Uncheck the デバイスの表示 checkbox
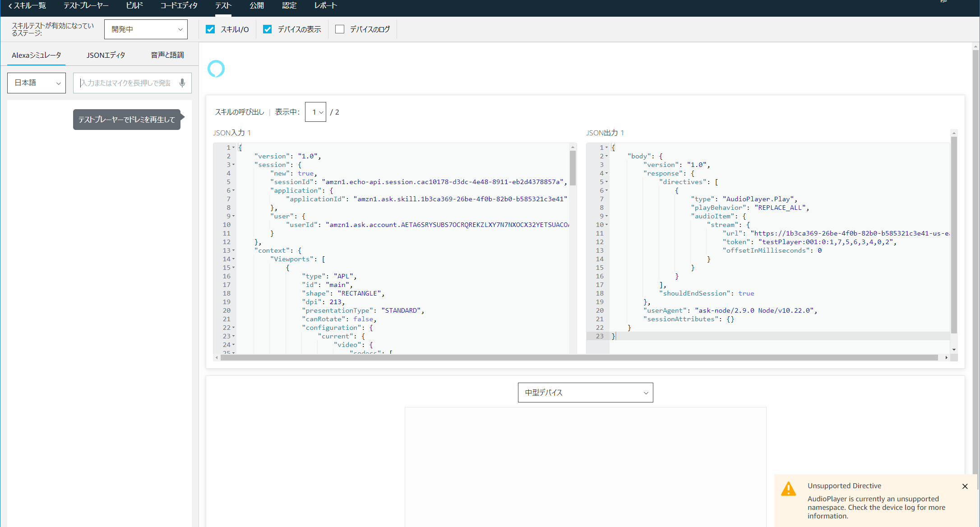Screen dimensions: 980x527 268,29
